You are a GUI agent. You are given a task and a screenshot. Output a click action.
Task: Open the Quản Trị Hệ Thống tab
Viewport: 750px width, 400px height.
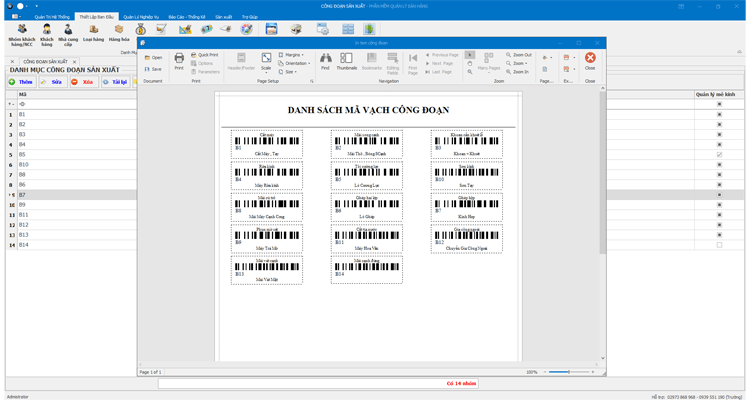tap(52, 17)
